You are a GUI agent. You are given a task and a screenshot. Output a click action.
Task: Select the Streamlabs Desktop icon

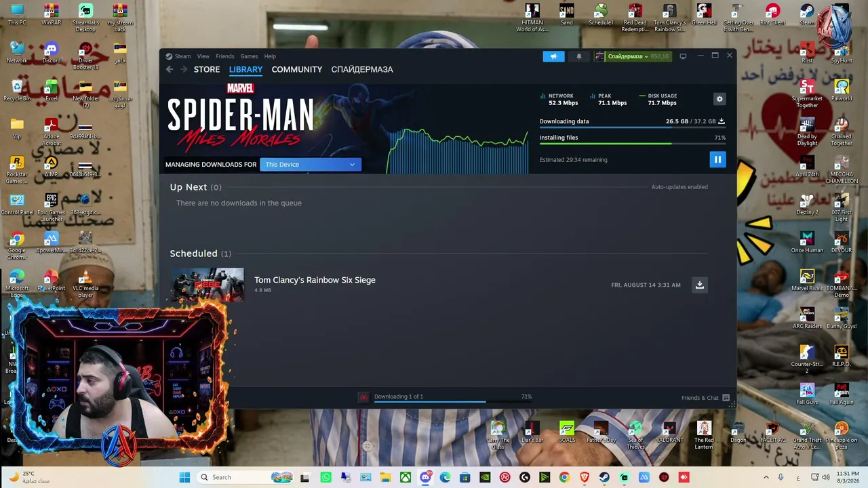point(85,16)
